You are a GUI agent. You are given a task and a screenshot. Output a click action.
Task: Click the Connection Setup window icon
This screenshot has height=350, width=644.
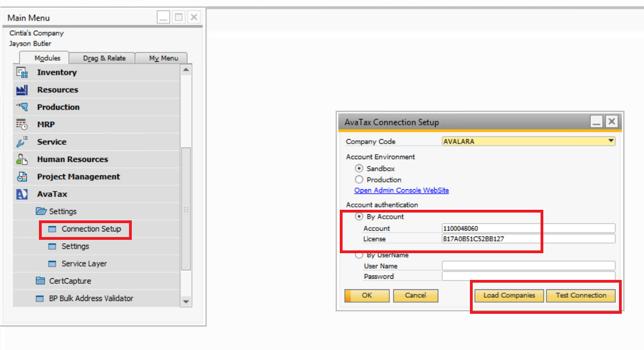point(52,229)
